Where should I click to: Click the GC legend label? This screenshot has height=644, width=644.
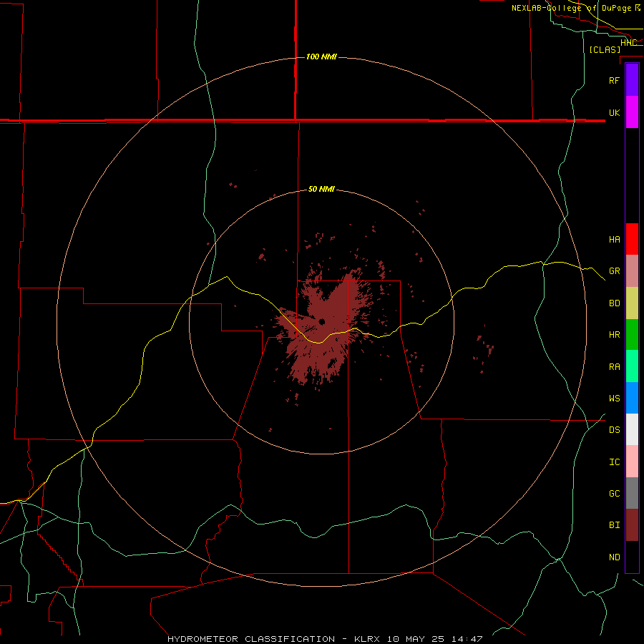pos(614,493)
